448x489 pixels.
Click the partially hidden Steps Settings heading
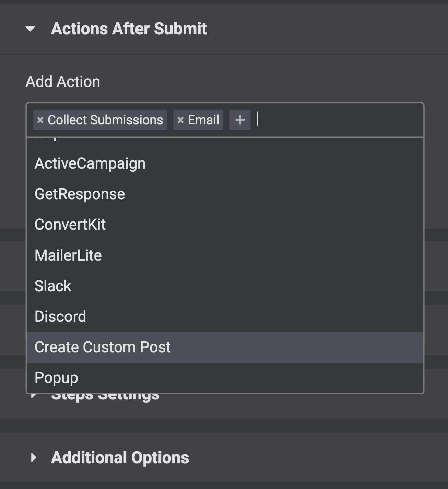pyautogui.click(x=105, y=398)
